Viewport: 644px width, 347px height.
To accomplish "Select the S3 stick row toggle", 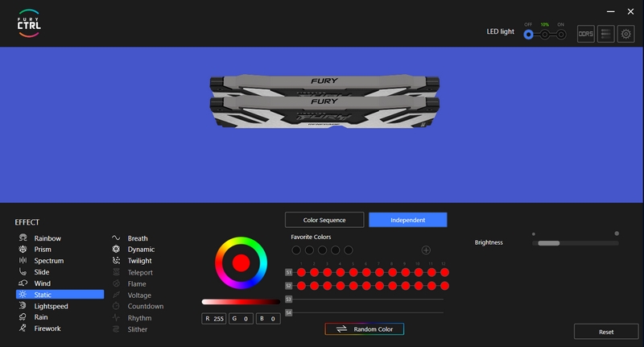I will pyautogui.click(x=289, y=299).
